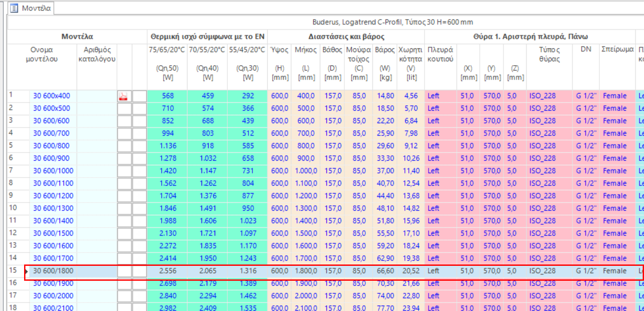Click the 1.032 value in row 30 600/900
This screenshot has width=644, height=311.
pos(207,158)
